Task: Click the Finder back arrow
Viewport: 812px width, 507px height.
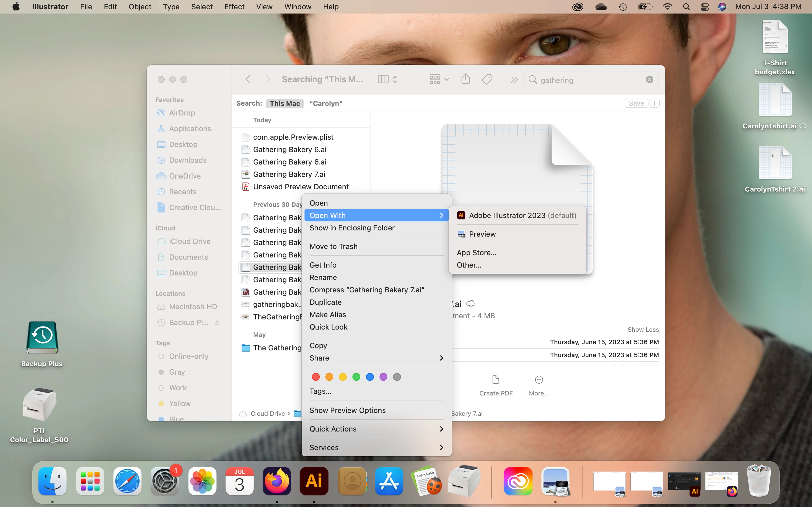Action: click(x=248, y=79)
